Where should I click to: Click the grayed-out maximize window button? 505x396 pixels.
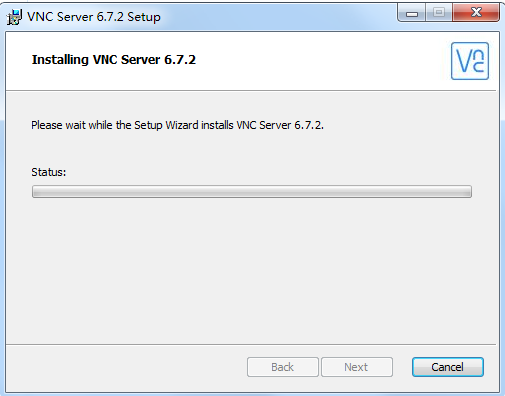439,13
